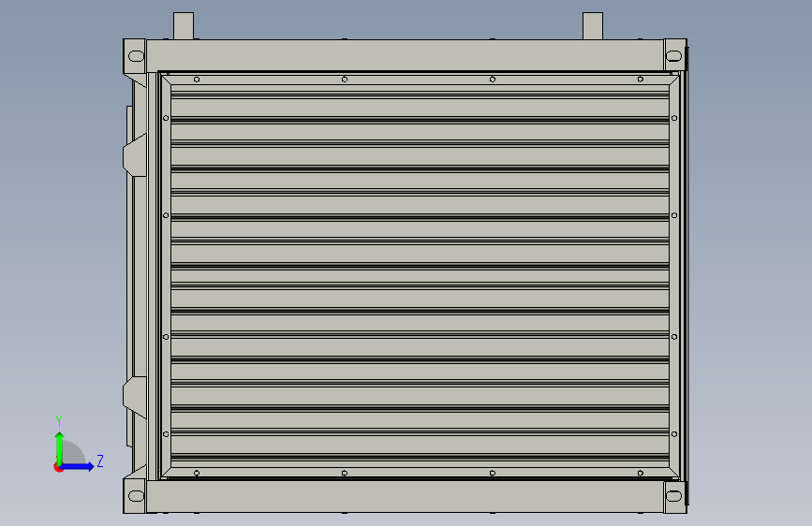Click the 'Z' axis label
Screen dimensions: 812x526
(100, 460)
